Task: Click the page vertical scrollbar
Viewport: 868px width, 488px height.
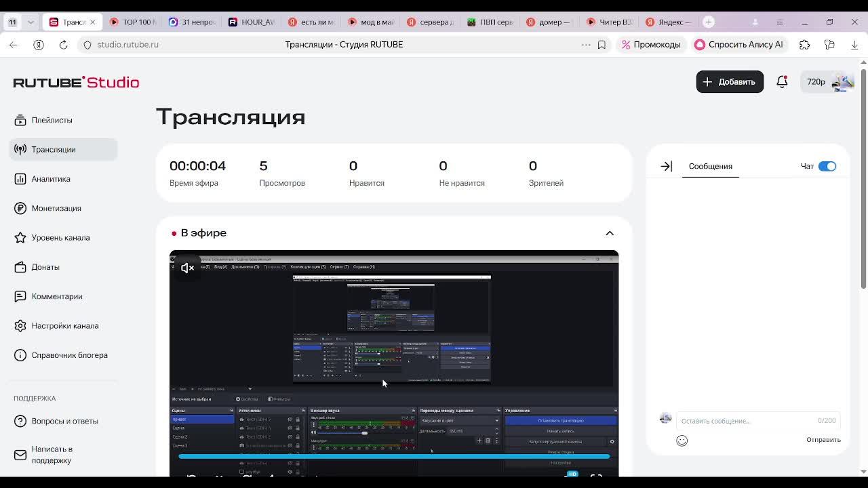Action: tap(863, 180)
